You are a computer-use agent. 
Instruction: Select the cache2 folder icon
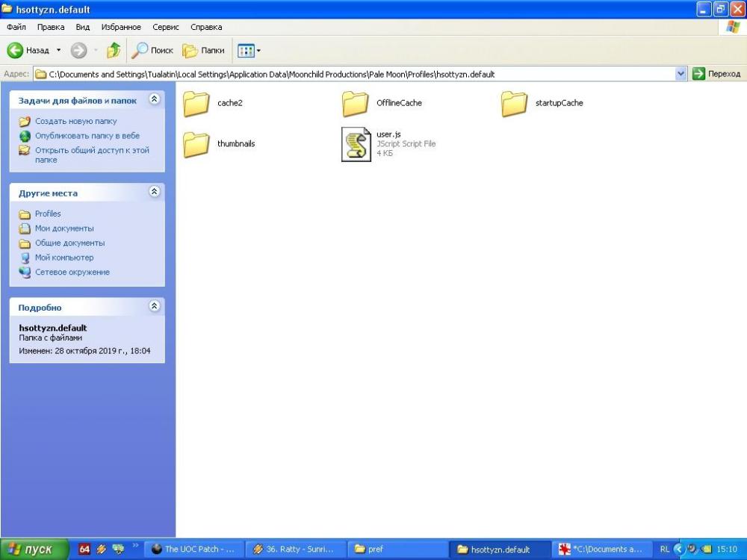coord(197,103)
